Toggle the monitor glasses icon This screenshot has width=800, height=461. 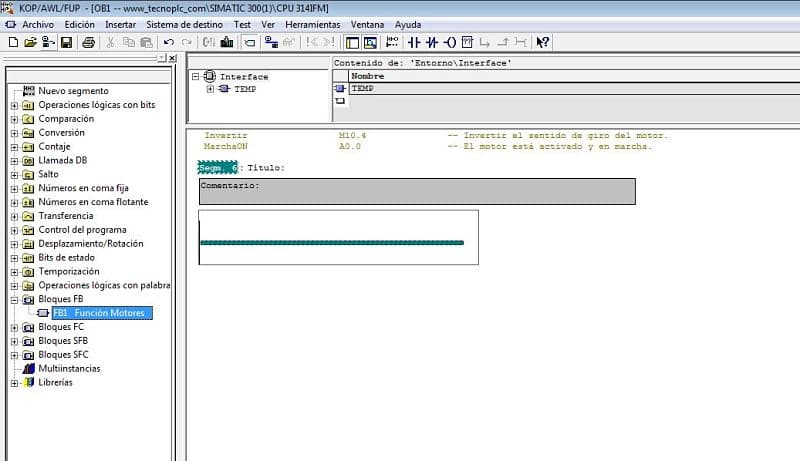(x=289, y=42)
